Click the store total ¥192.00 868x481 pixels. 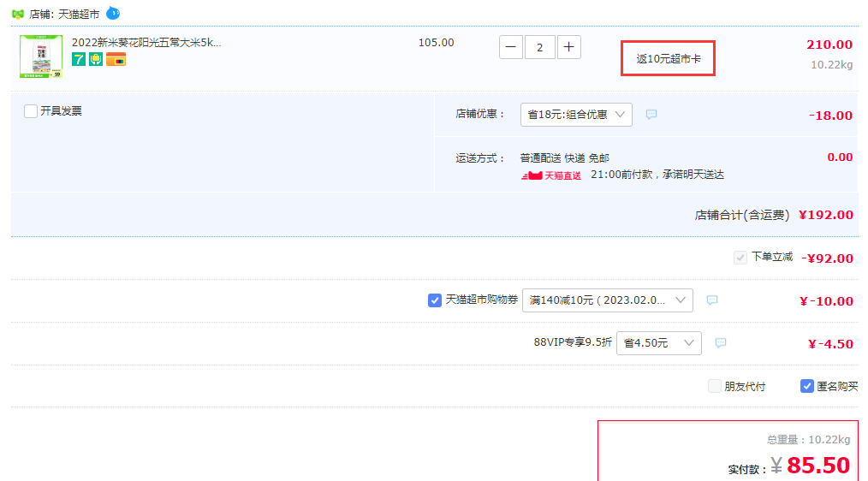tap(826, 215)
